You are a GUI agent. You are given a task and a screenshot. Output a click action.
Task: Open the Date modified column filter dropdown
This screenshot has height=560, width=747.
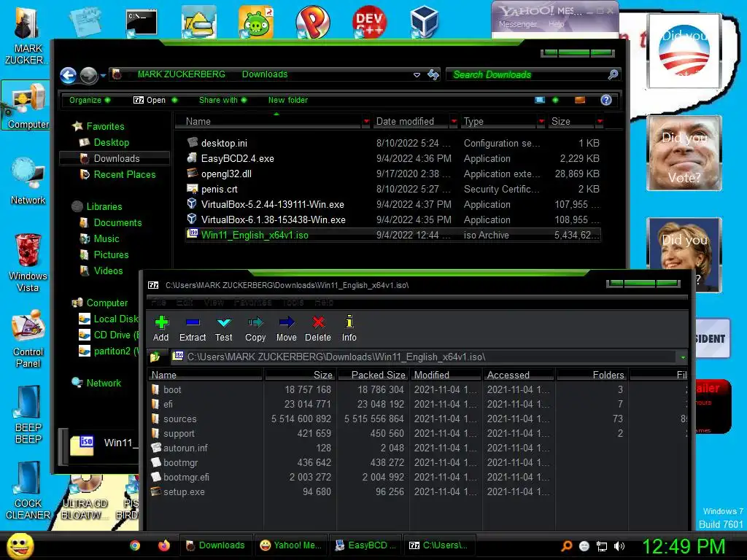coord(454,122)
